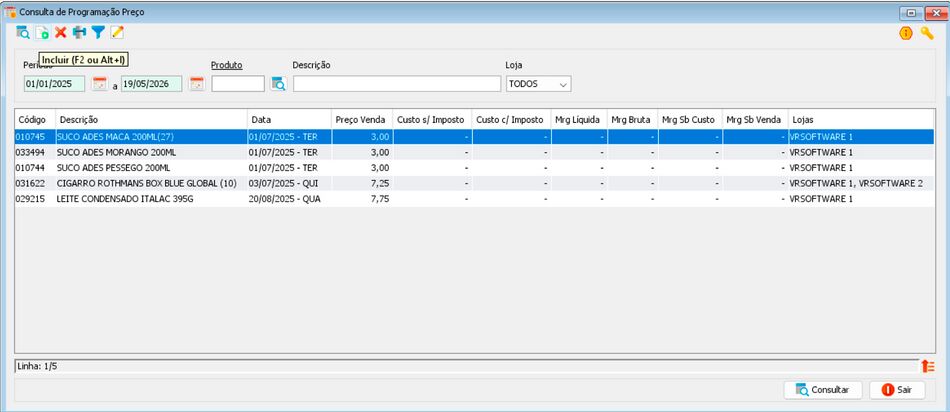Click the window icon in the title bar
This screenshot has height=412, width=950.
coord(10,12)
